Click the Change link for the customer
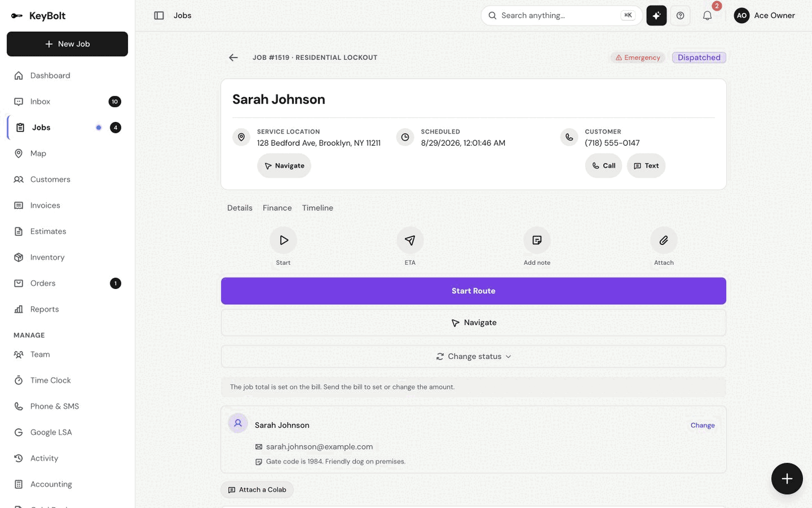 [702, 425]
